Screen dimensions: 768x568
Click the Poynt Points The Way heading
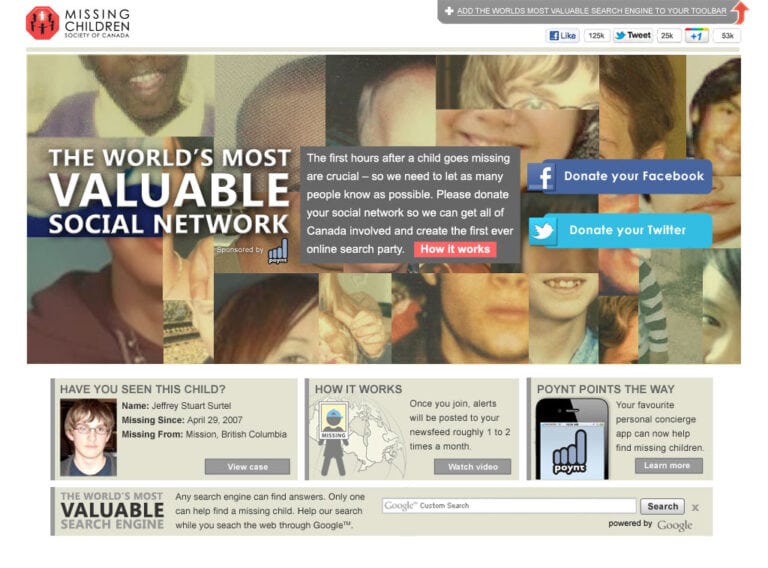(605, 389)
